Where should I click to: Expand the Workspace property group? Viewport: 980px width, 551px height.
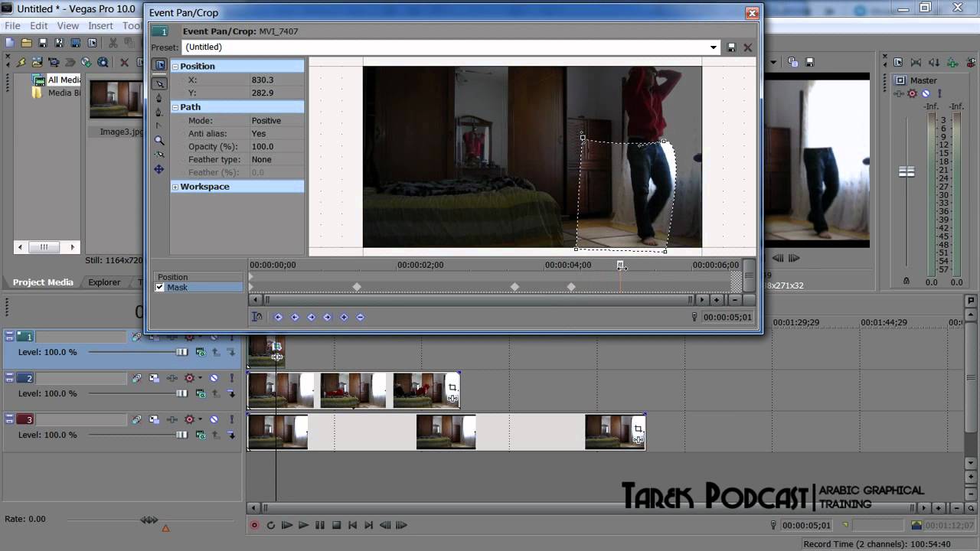175,187
